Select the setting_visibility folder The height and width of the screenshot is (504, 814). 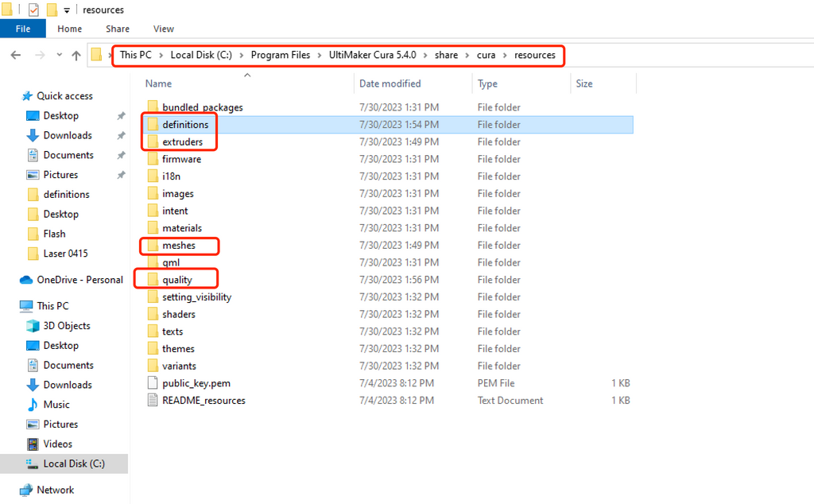196,297
